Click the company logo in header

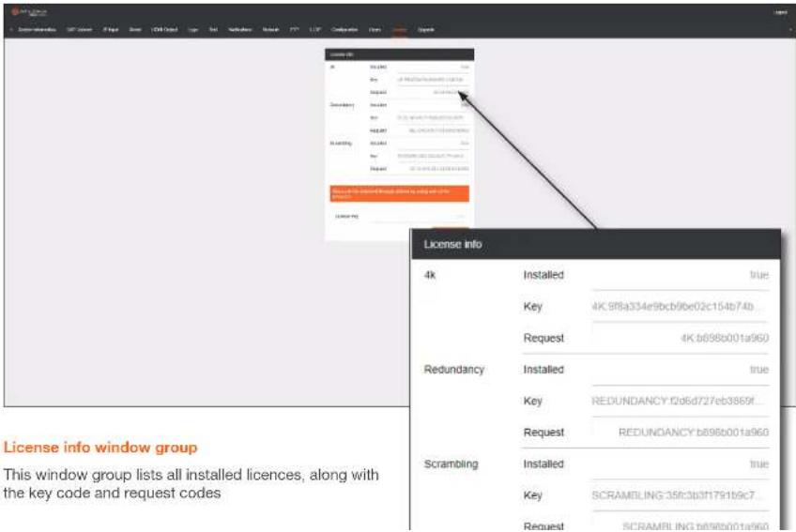tap(29, 11)
